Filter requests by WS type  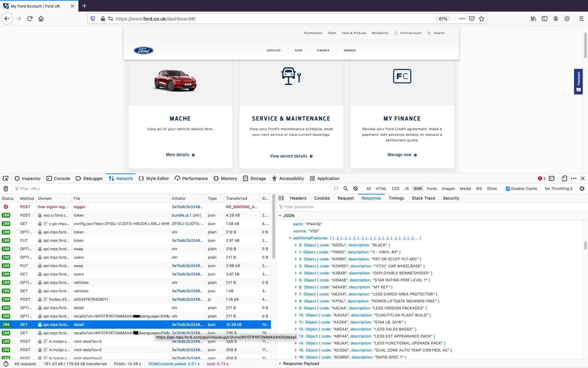[x=478, y=188]
